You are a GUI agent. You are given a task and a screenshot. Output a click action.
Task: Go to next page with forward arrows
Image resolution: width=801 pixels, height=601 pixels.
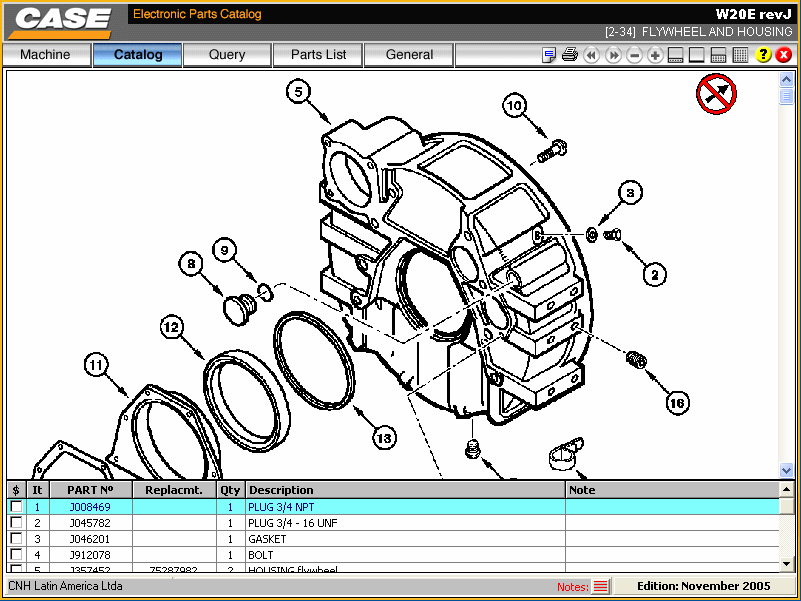point(613,55)
